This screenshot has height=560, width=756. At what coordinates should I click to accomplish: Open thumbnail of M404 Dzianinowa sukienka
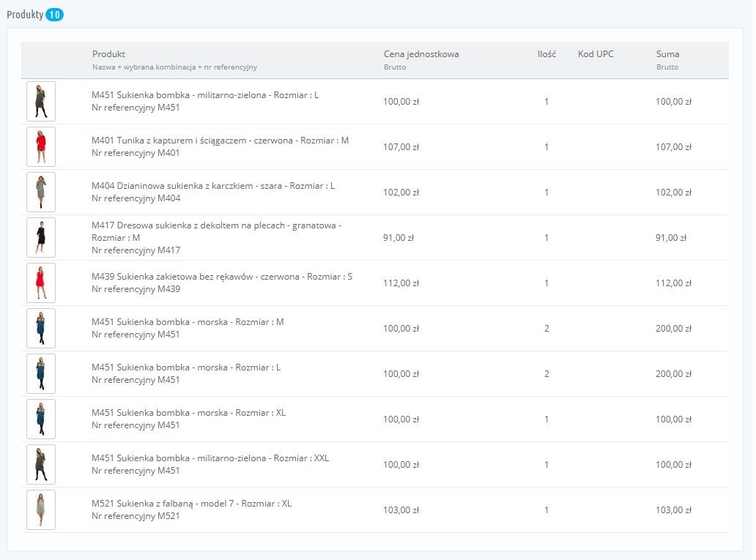coord(41,192)
